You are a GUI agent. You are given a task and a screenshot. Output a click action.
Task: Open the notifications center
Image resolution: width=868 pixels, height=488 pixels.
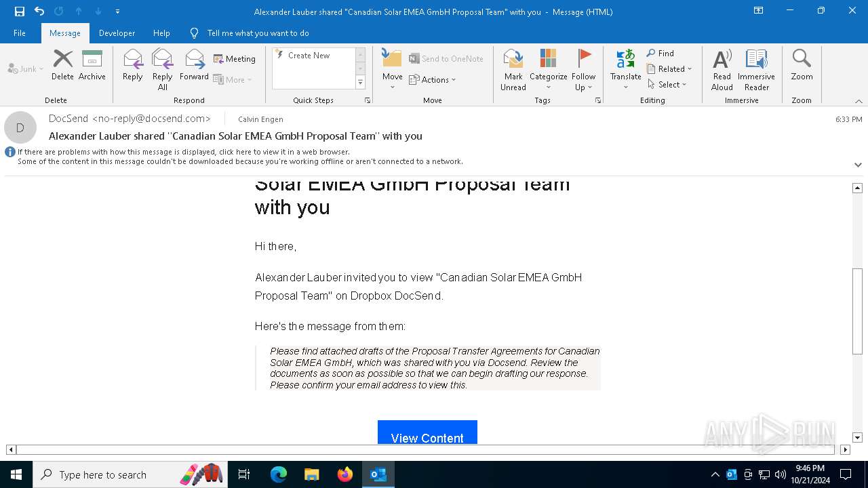click(x=846, y=474)
